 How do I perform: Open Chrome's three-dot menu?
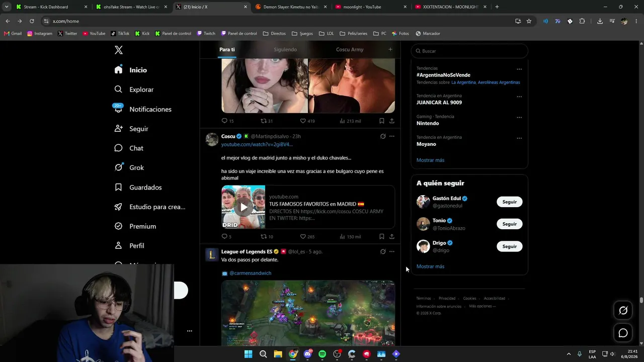(636, 21)
